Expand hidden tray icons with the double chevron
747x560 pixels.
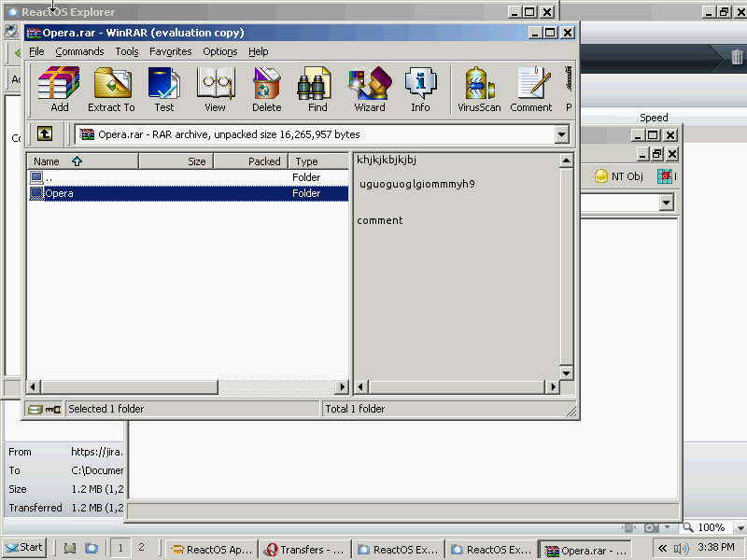click(x=662, y=548)
